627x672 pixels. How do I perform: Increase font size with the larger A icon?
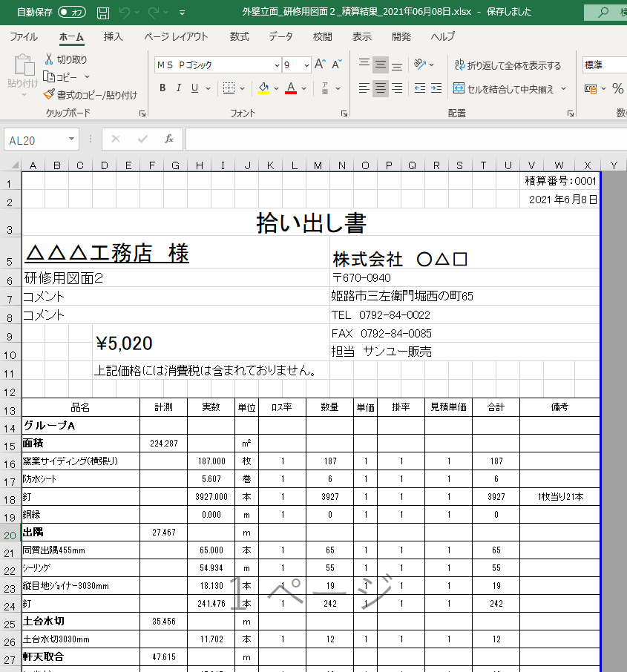click(x=320, y=65)
